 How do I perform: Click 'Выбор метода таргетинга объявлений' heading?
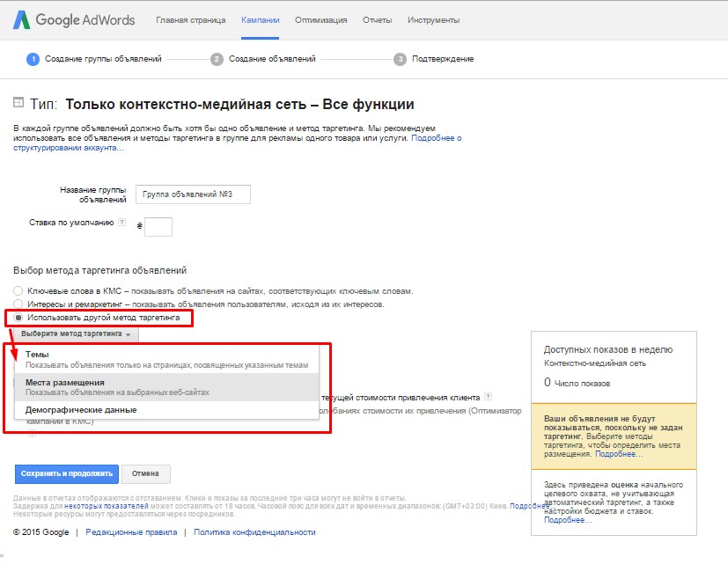99,270
